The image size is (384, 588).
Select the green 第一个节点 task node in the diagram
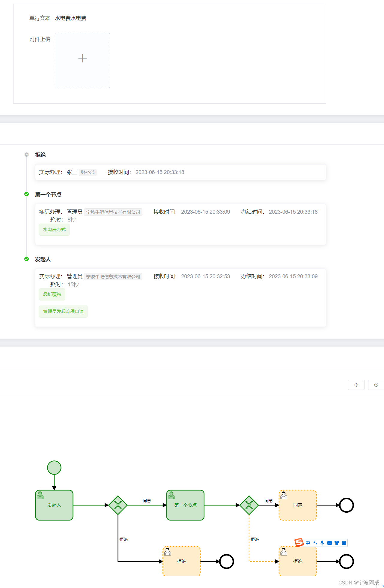(x=185, y=505)
